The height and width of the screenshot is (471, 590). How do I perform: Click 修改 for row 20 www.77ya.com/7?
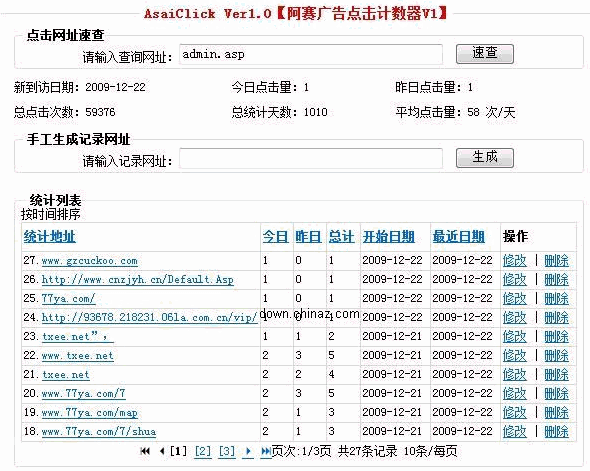[x=514, y=394]
